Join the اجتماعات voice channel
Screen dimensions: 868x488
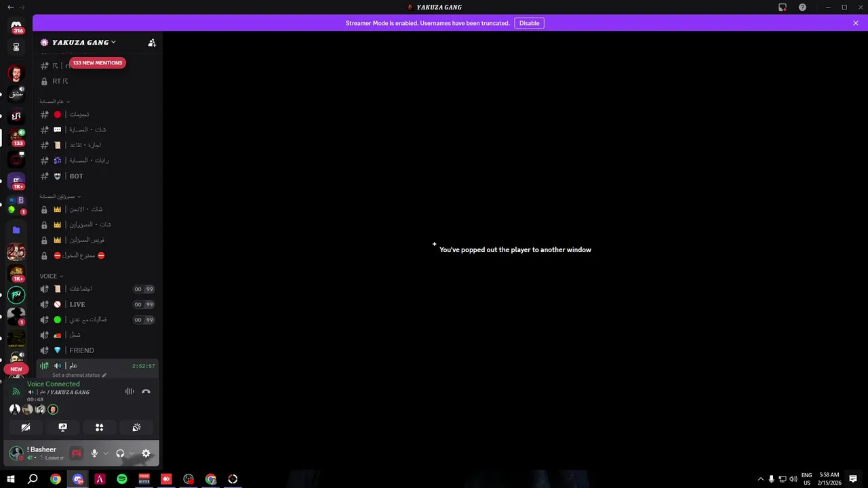pos(98,289)
